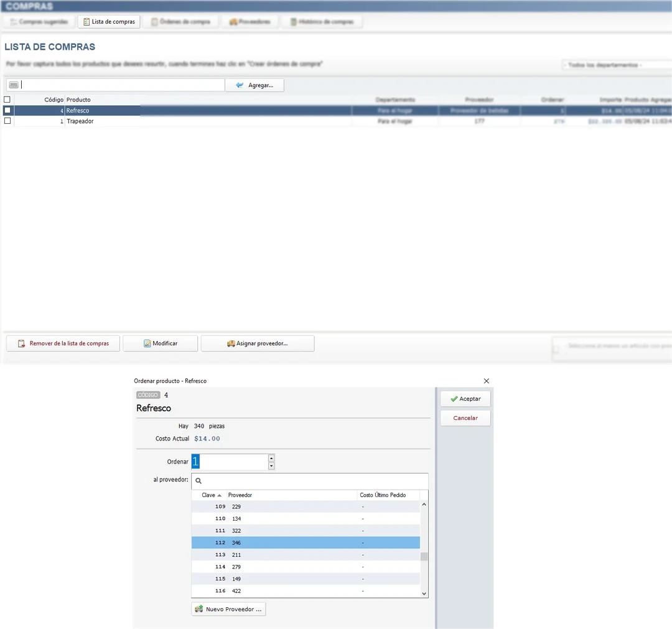This screenshot has height=629, width=672.
Task: Click the Proveedores toolbar icon
Action: (x=233, y=21)
